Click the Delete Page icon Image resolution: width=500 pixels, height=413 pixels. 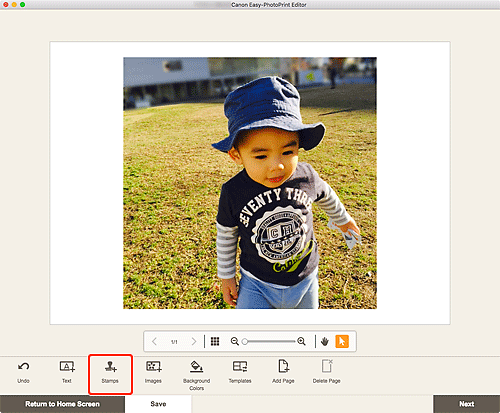coord(327,366)
